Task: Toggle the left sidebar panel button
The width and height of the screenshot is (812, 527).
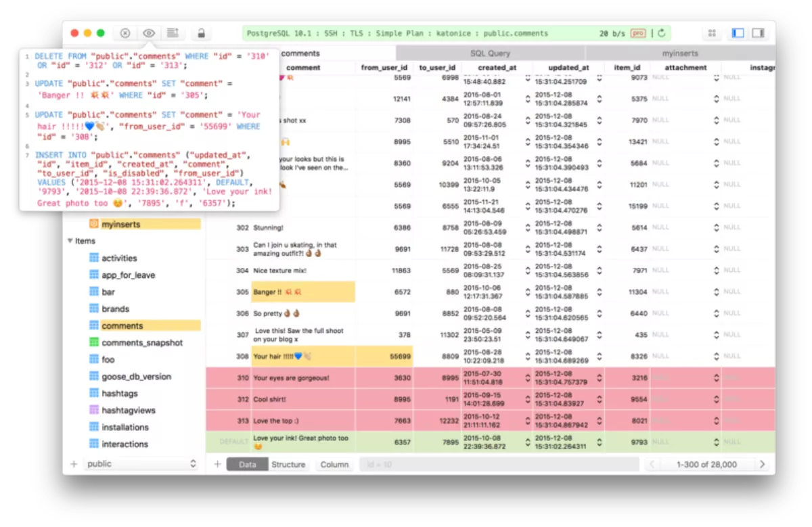Action: [738, 32]
